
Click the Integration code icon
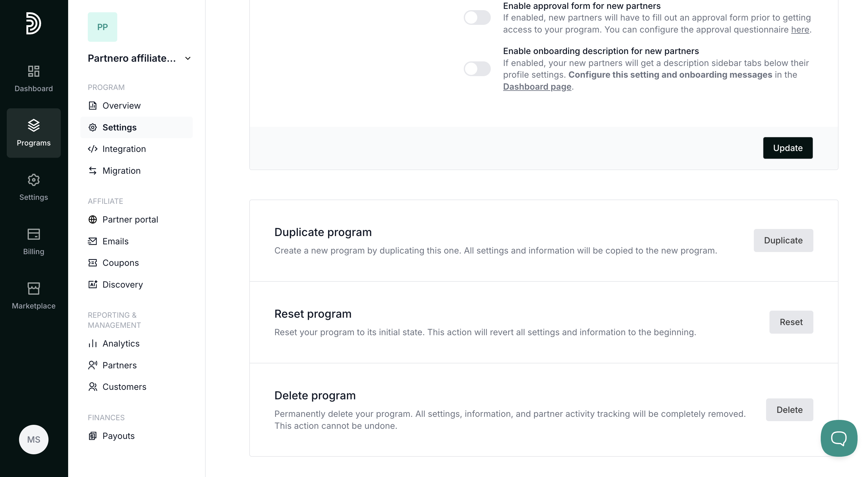pos(93,149)
